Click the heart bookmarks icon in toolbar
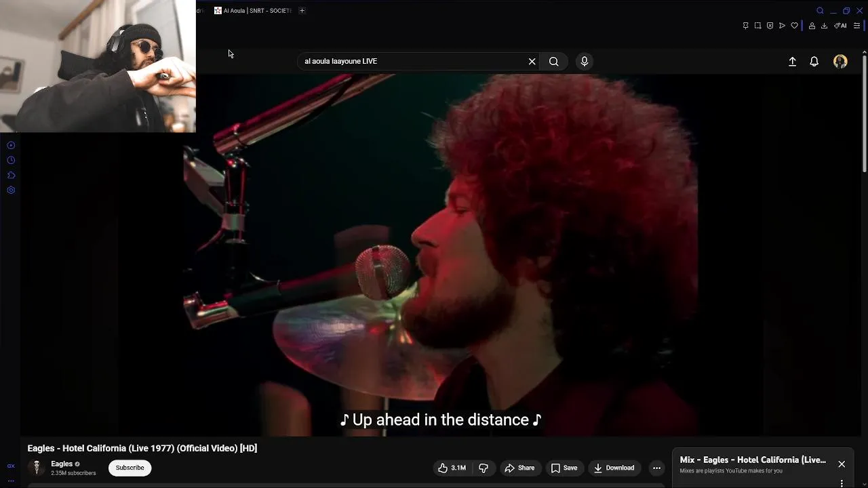 click(794, 26)
